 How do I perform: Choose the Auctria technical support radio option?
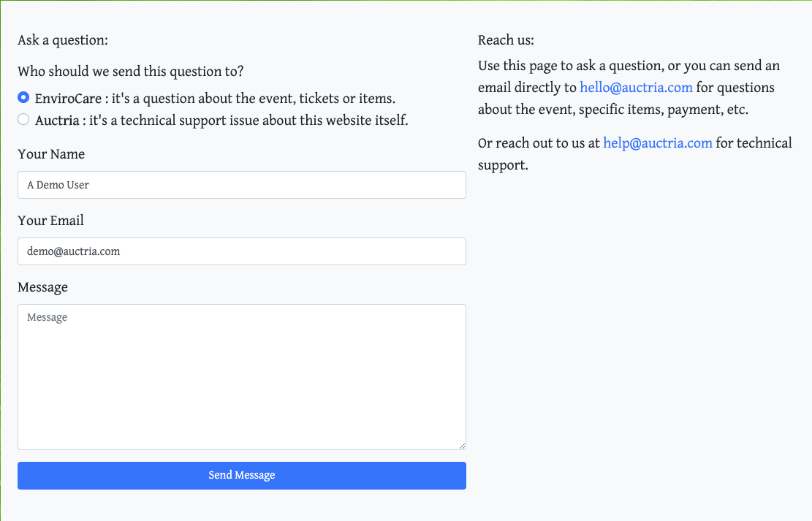click(x=23, y=119)
